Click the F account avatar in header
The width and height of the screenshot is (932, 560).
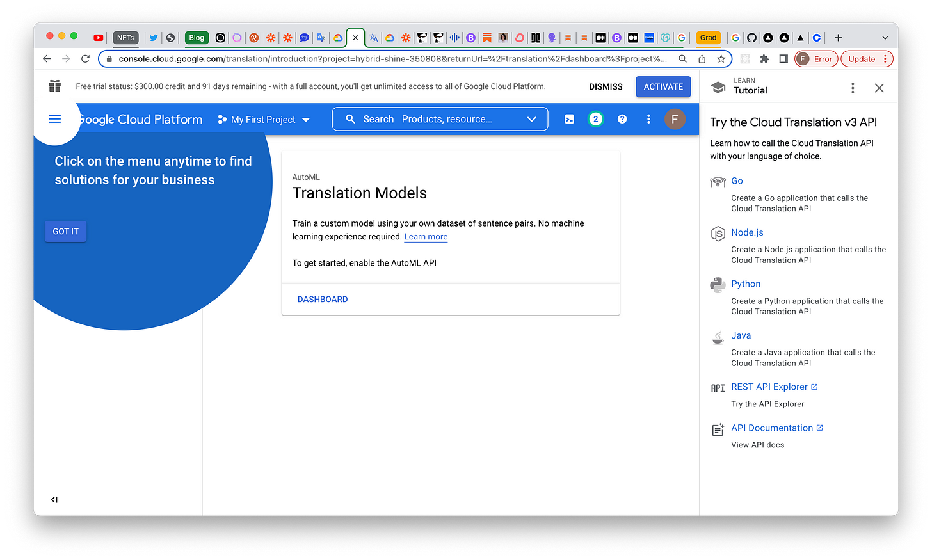[675, 119]
